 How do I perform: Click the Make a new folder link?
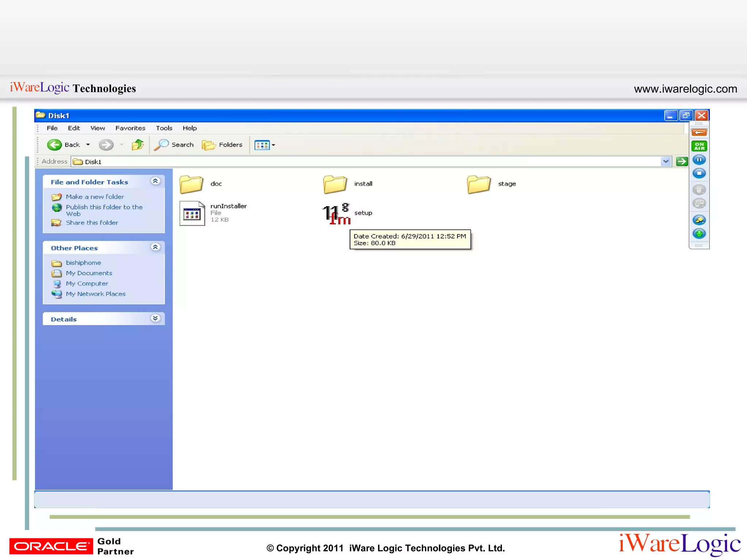point(95,197)
